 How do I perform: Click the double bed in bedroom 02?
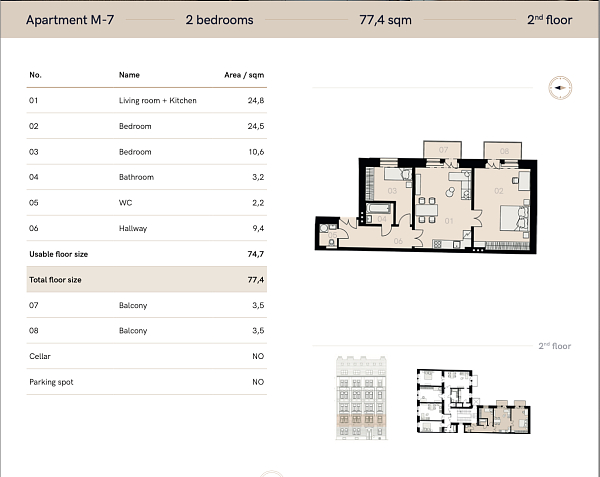[x=511, y=217]
